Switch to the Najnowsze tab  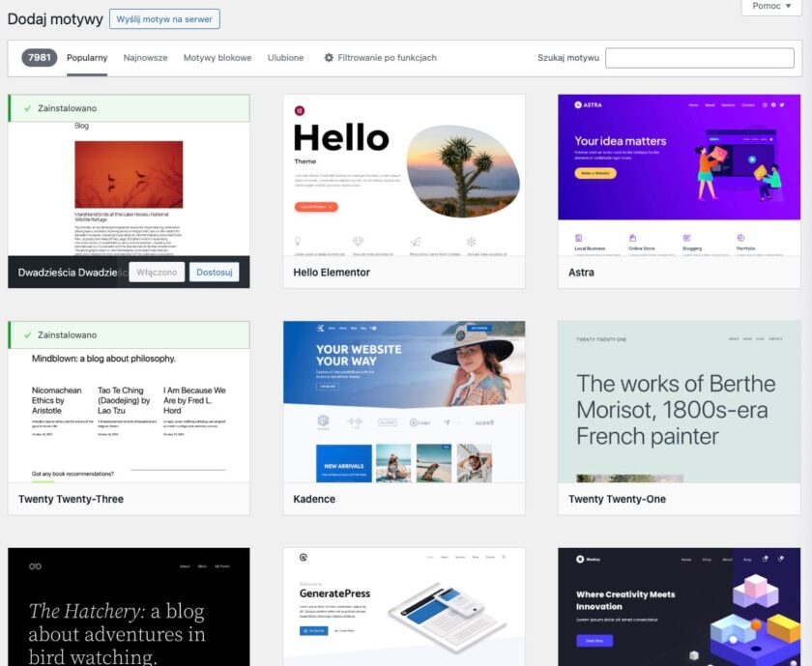(x=146, y=57)
